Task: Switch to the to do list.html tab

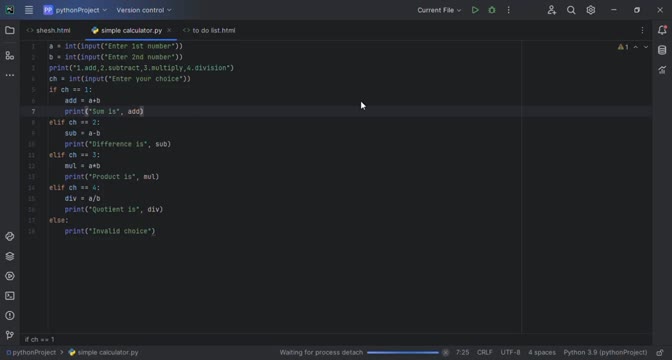Action: coord(209,30)
